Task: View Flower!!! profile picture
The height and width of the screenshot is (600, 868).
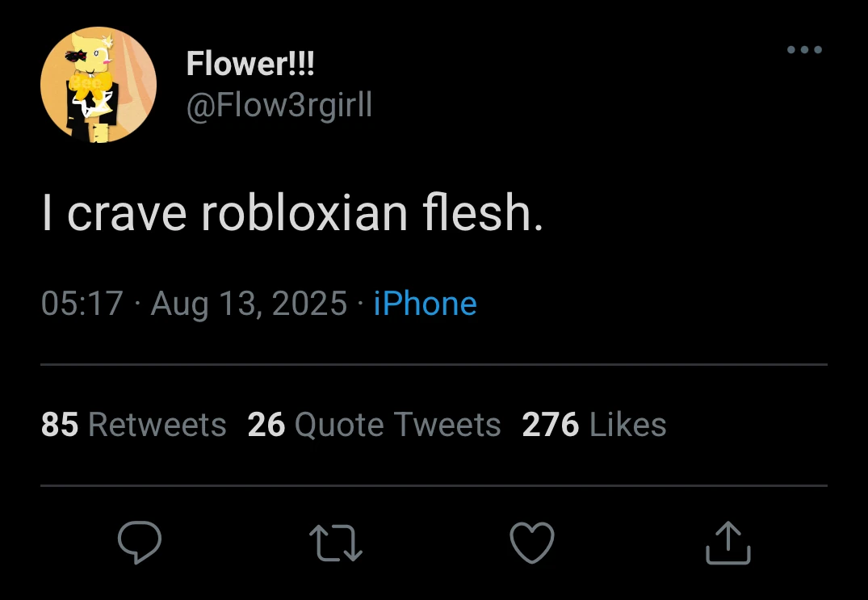Action: (x=99, y=85)
